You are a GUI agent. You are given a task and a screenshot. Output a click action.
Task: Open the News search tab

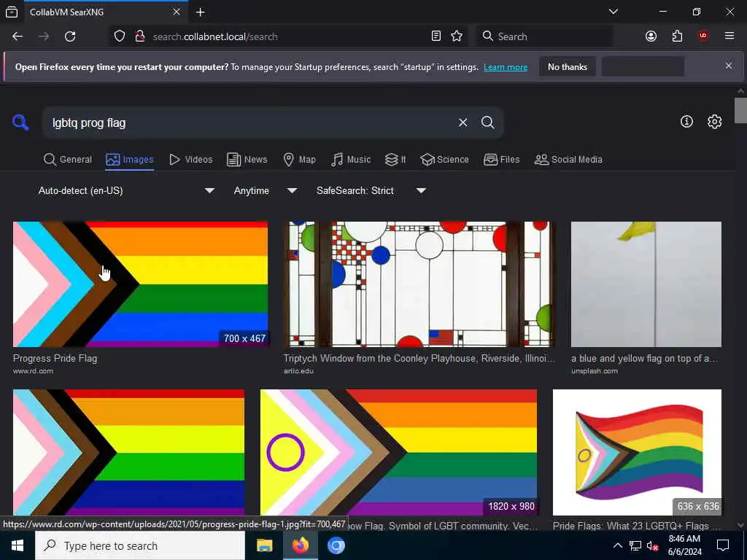(x=247, y=160)
